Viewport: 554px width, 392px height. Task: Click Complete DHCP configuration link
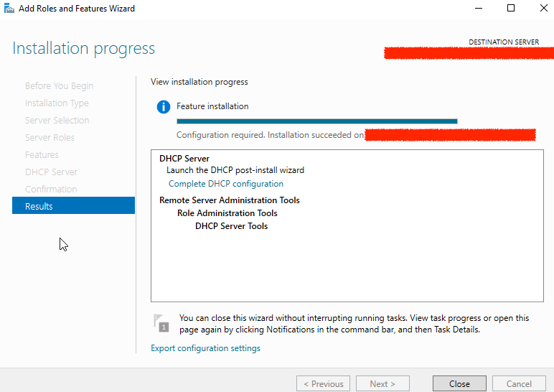(x=225, y=184)
